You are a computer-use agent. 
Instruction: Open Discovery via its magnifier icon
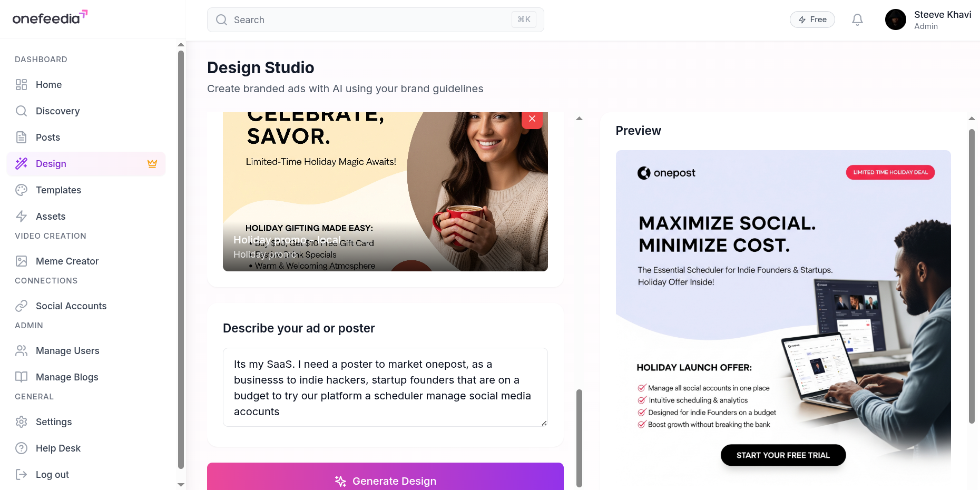pyautogui.click(x=21, y=111)
